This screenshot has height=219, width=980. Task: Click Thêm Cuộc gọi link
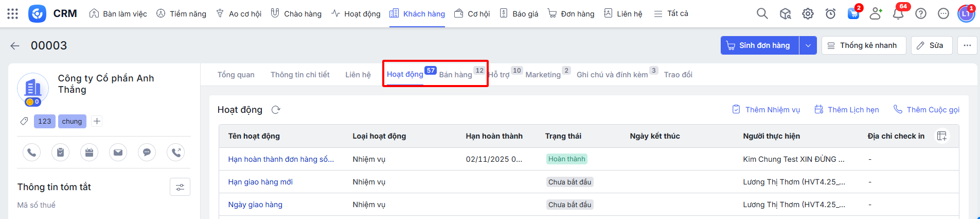[x=926, y=110]
